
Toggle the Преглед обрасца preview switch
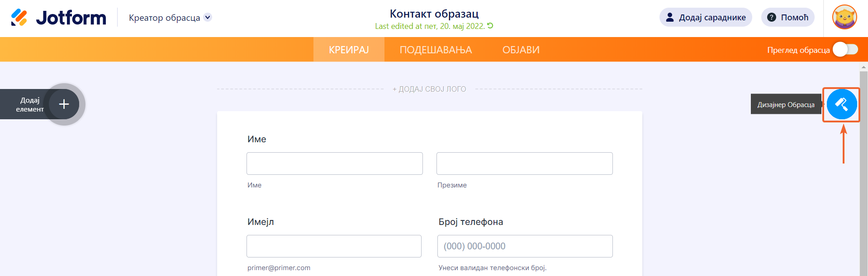[x=845, y=50]
